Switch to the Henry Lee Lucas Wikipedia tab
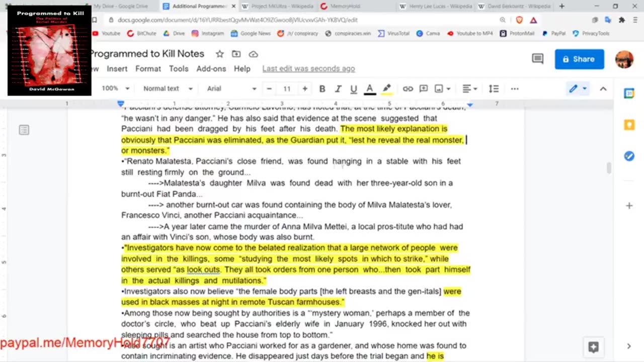Screen dimensions: 644x362 coord(436,7)
